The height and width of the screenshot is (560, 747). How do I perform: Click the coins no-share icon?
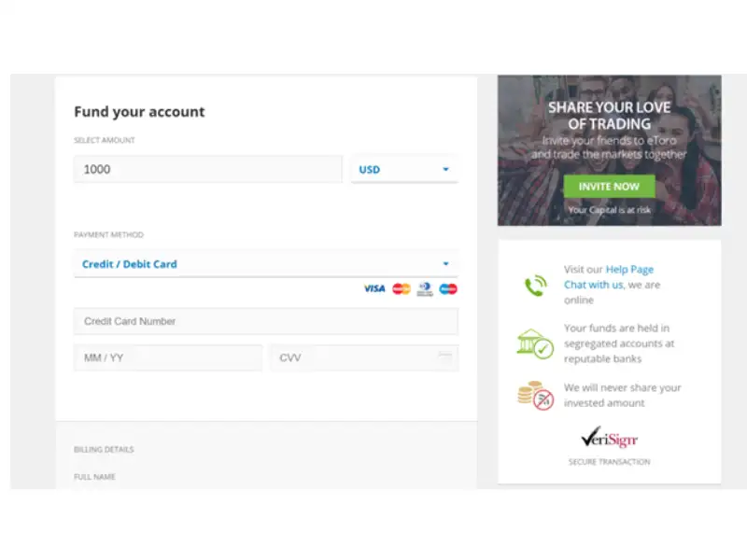pos(535,395)
